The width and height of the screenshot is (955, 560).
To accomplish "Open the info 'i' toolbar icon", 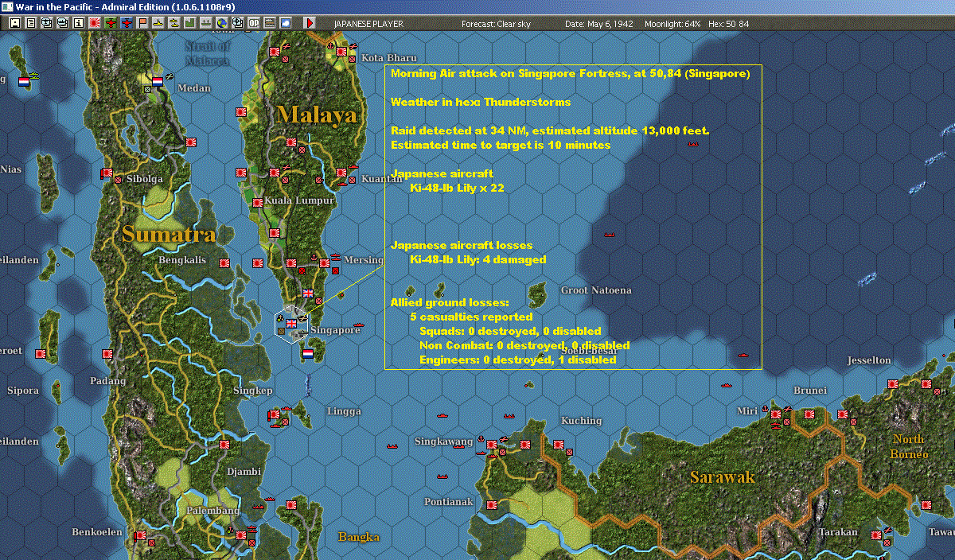I will tap(78, 23).
